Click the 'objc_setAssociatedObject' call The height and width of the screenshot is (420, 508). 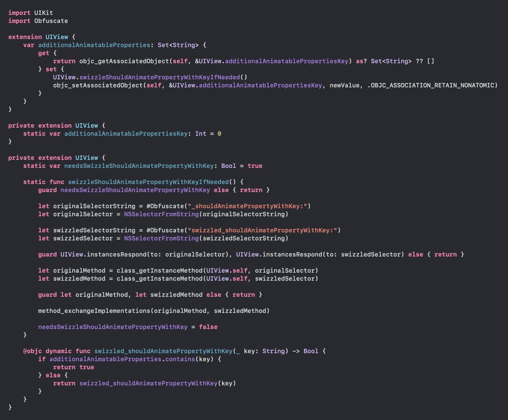[x=98, y=85]
